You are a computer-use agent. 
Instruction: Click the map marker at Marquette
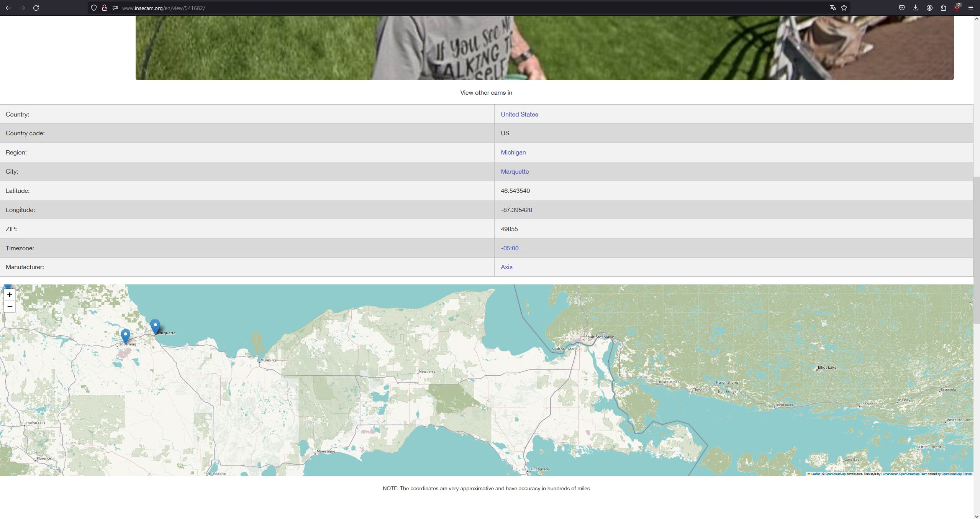(x=155, y=327)
